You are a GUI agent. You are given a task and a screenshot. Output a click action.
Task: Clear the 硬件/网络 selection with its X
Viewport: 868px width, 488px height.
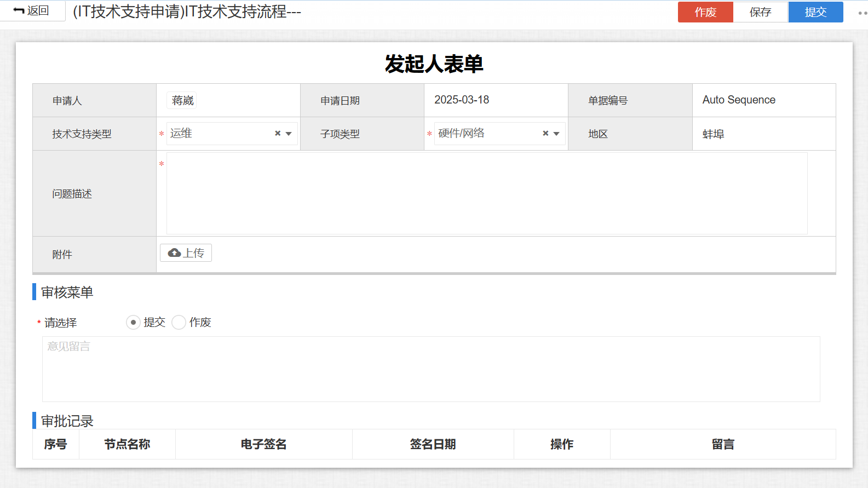[x=545, y=134]
